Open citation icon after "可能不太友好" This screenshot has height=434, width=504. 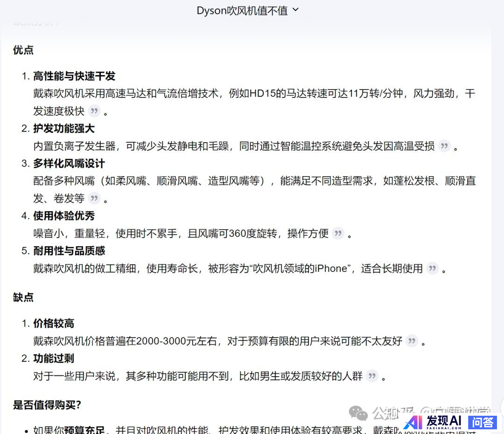412,341
